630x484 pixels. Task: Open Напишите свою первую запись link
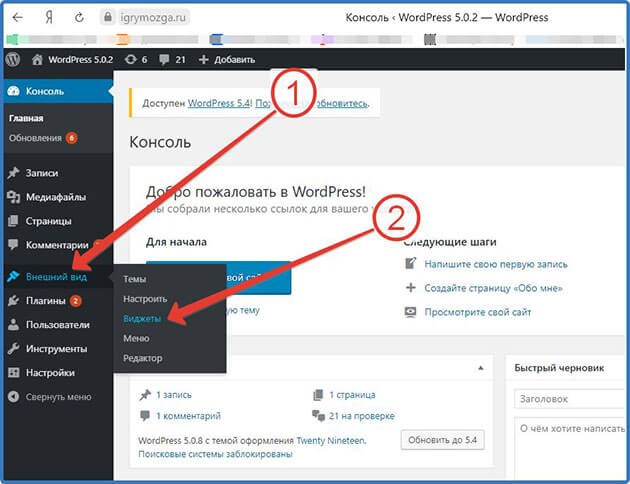tap(496, 264)
